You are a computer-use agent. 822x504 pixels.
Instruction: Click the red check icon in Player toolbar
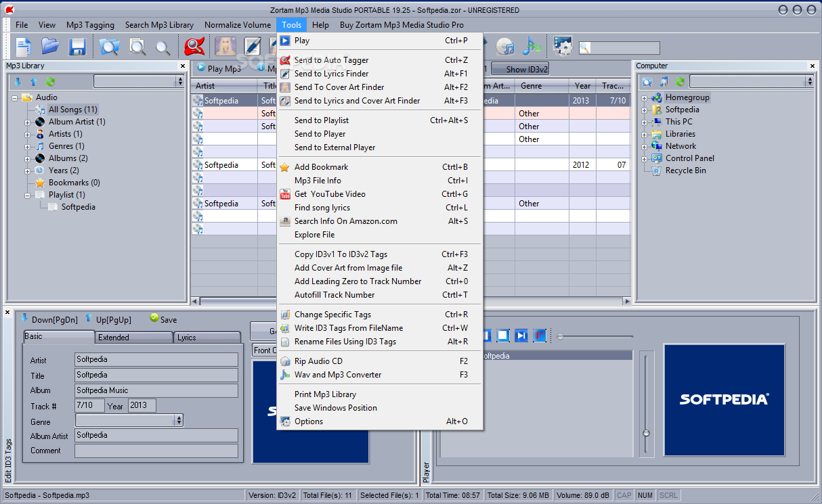tap(539, 336)
